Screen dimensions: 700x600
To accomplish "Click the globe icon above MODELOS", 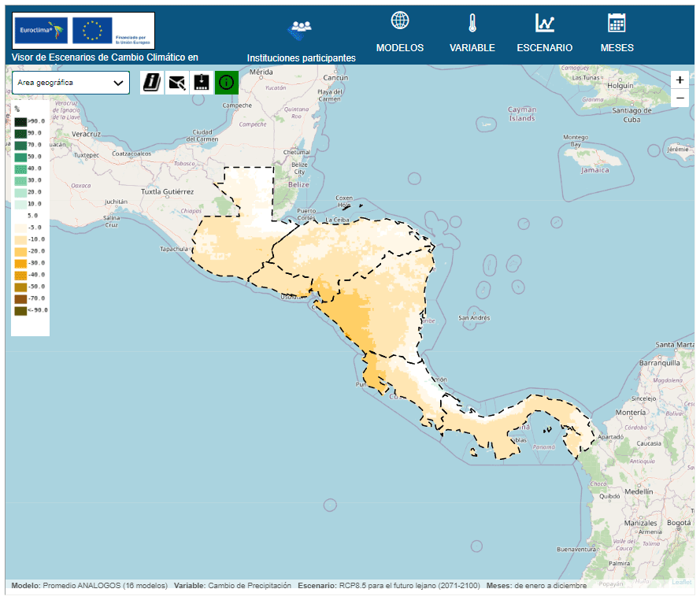I will (400, 21).
